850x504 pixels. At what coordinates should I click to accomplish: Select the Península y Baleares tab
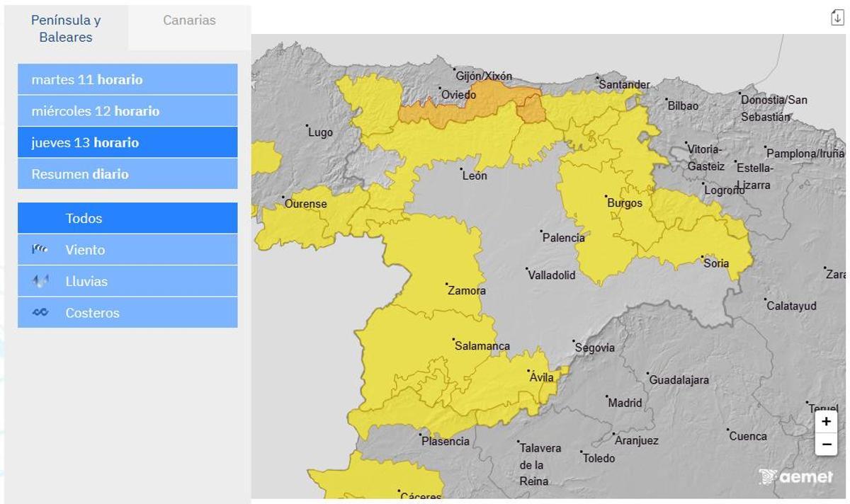(x=66, y=28)
